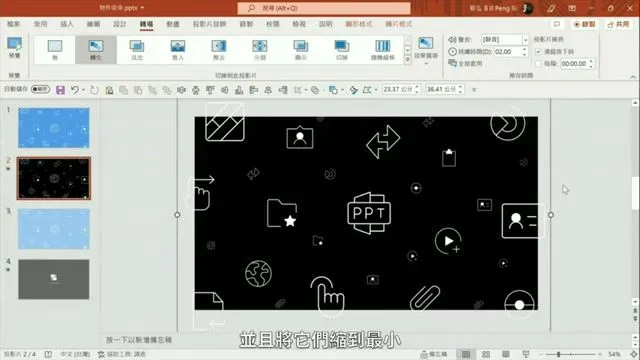Collapse the ribbon chevron

point(633,76)
